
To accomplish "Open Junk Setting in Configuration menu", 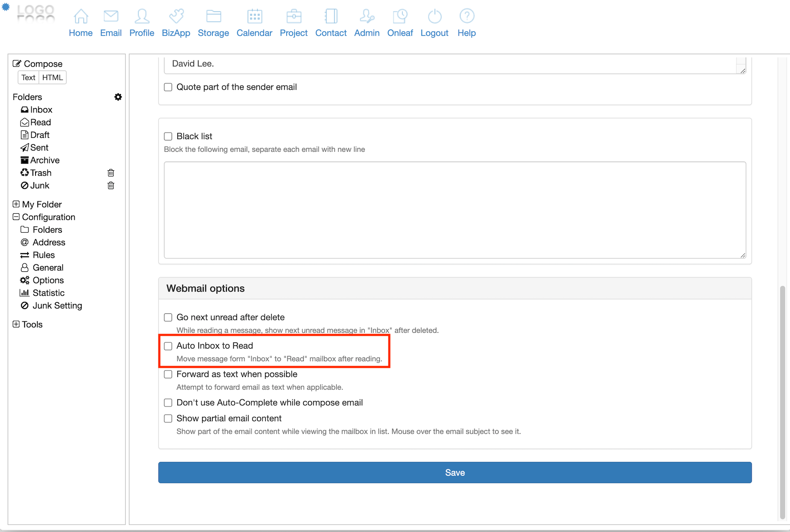I will 57,306.
